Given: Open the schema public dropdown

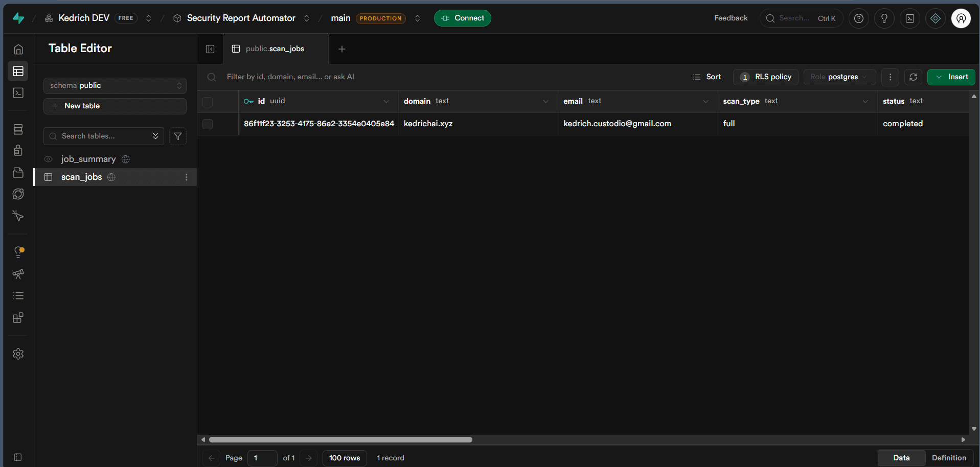Looking at the screenshot, I should [x=115, y=86].
